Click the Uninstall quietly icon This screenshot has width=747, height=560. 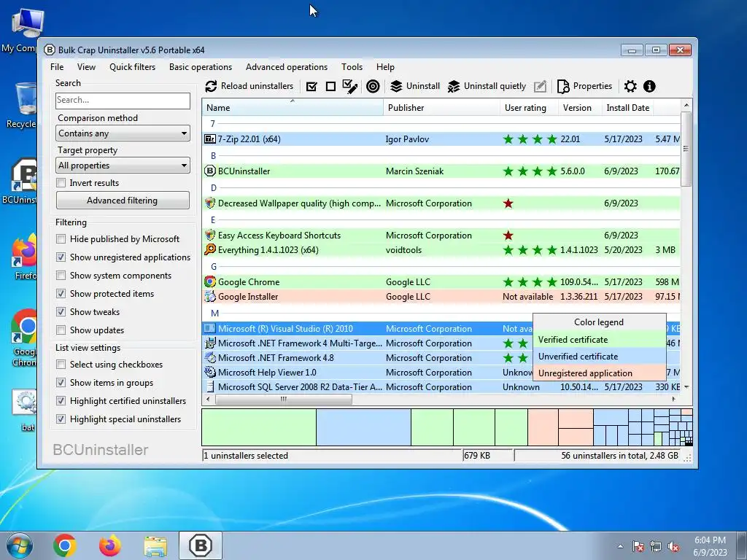click(x=454, y=86)
